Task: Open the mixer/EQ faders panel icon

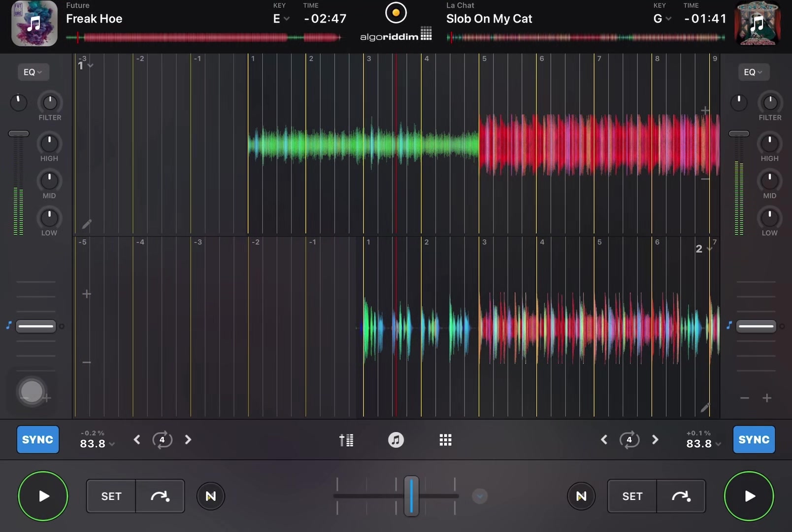Action: 346,440
